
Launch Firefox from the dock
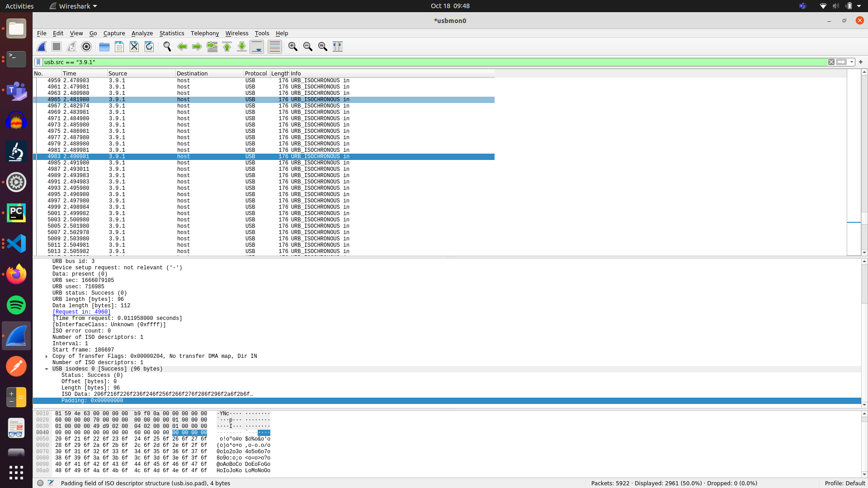click(16, 274)
